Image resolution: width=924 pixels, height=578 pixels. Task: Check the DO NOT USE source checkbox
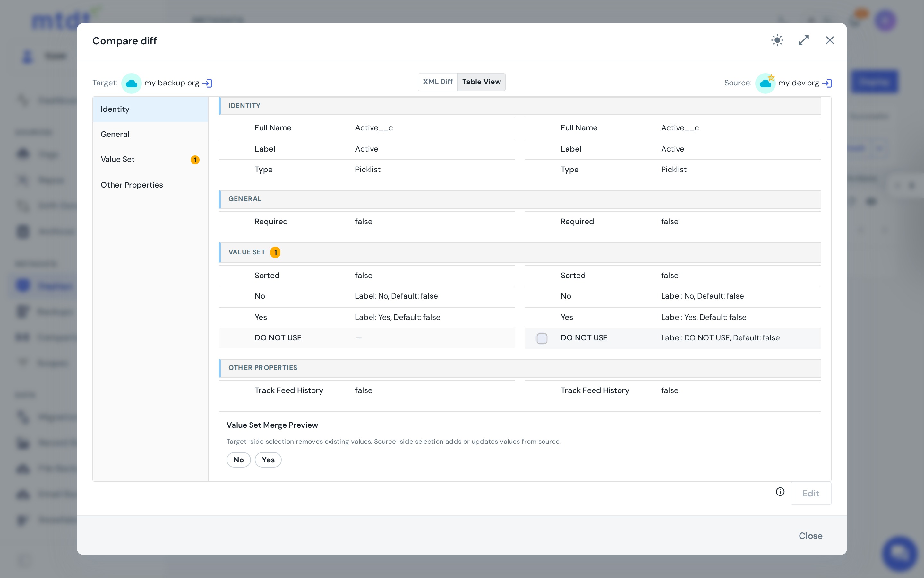[x=542, y=338]
